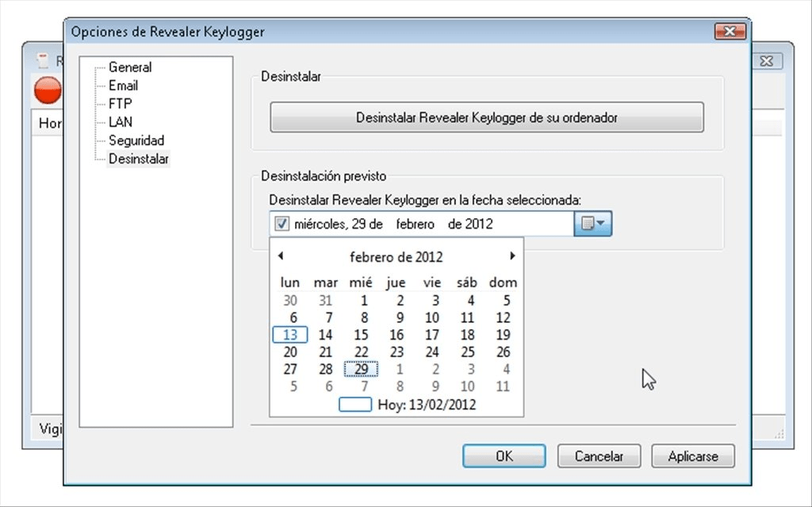Screen dimensions: 812x507
Task: Go to previous month with left arrow
Action: 281,256
